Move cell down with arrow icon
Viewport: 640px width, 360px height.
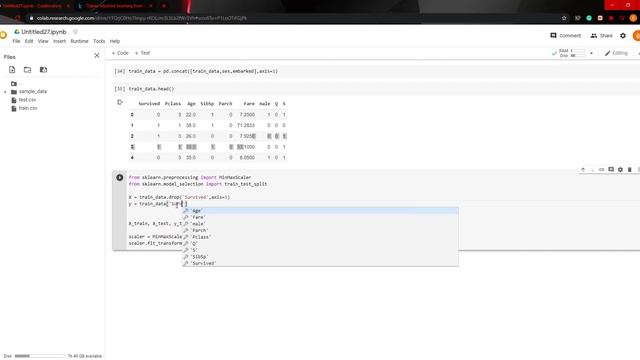pyautogui.click(x=592, y=169)
